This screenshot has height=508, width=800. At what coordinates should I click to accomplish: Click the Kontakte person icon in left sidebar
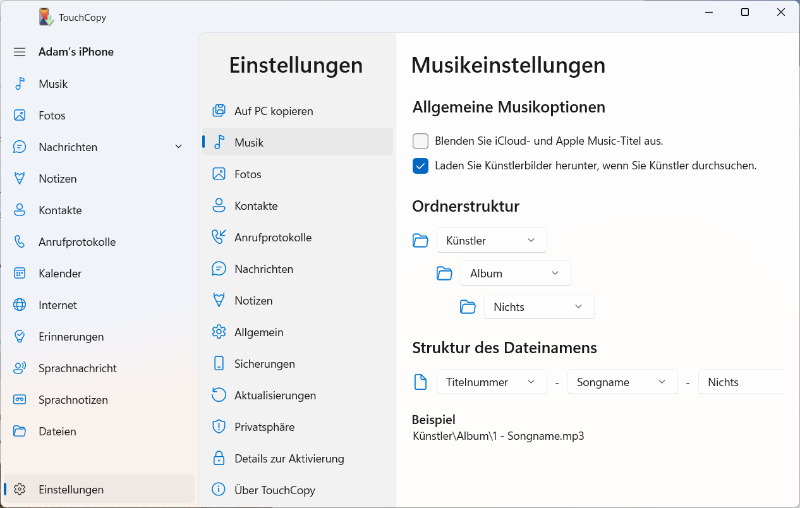19,210
